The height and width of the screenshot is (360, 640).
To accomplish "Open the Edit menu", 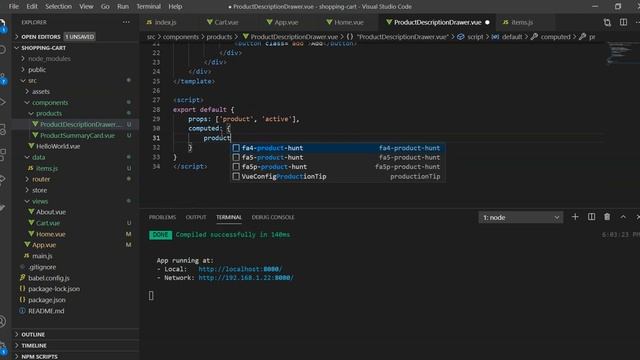I will point(32,7).
